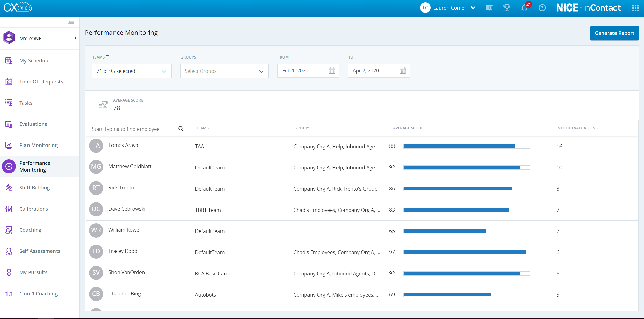Click Tracey Dodd's average score bar

[x=466, y=252]
